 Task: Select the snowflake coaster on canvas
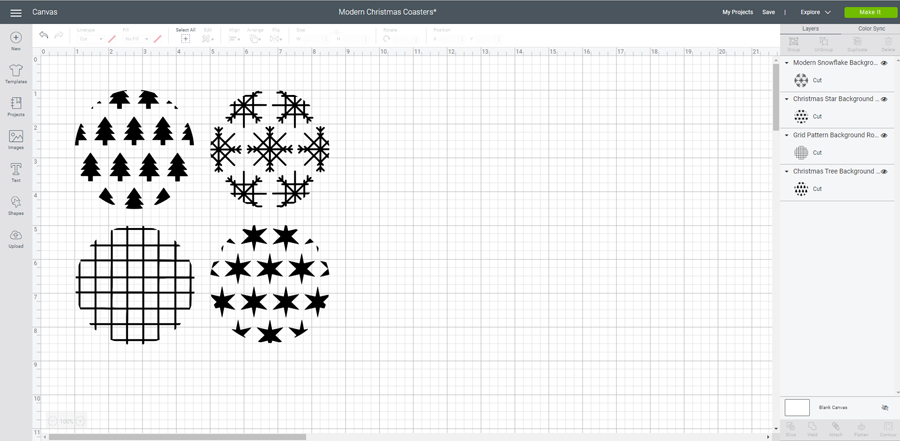pos(270,149)
